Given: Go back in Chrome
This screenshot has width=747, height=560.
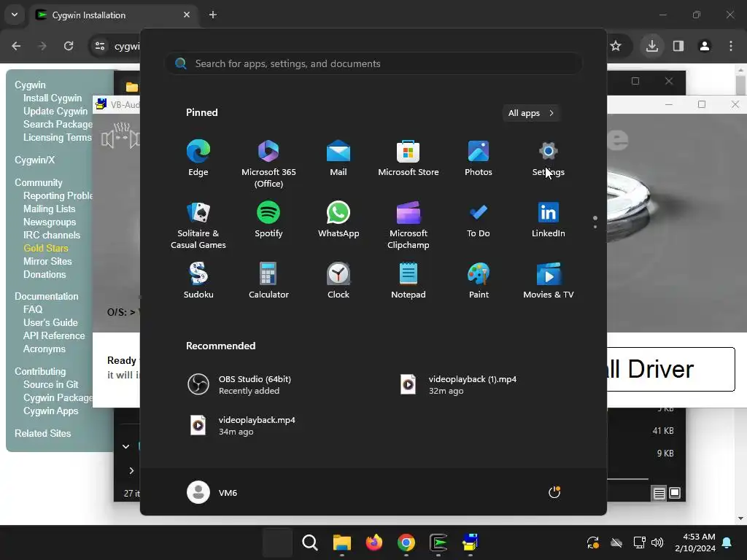Looking at the screenshot, I should click(16, 46).
